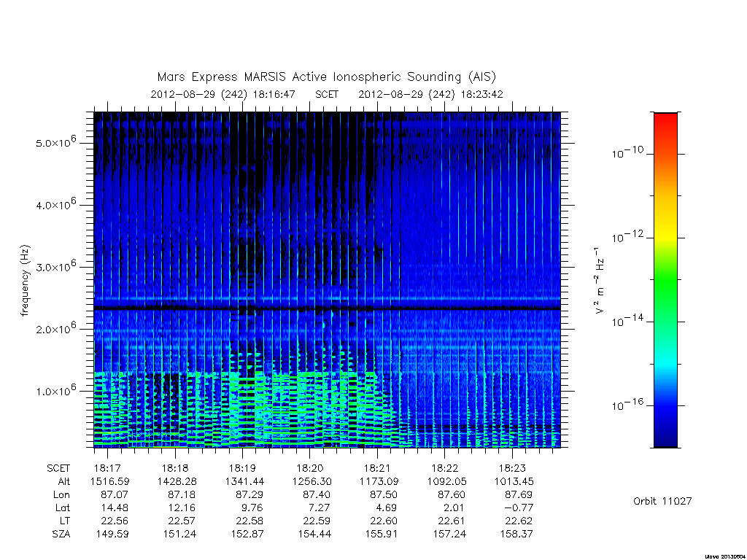Click the black horizontal band near 2.3 MHz
This screenshot has width=747, height=560.
coord(327,308)
